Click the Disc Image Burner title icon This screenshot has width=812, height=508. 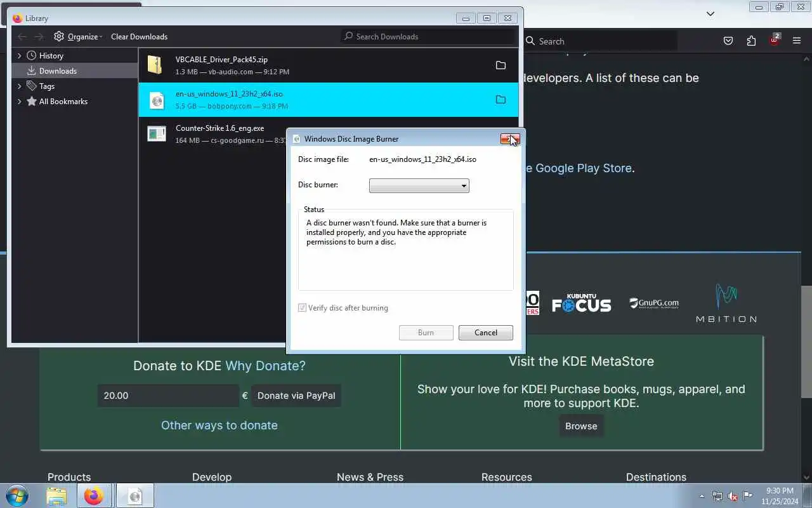[296, 139]
